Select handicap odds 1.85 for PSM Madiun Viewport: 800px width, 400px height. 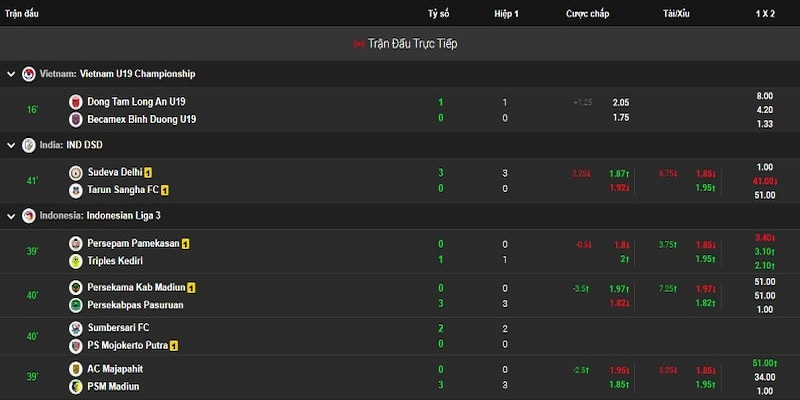(x=619, y=384)
